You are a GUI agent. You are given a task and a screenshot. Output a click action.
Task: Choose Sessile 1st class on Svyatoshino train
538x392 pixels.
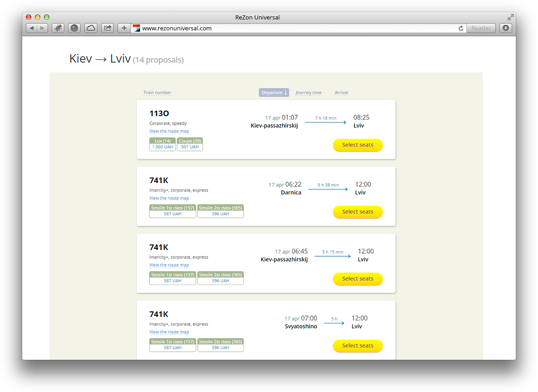click(173, 345)
